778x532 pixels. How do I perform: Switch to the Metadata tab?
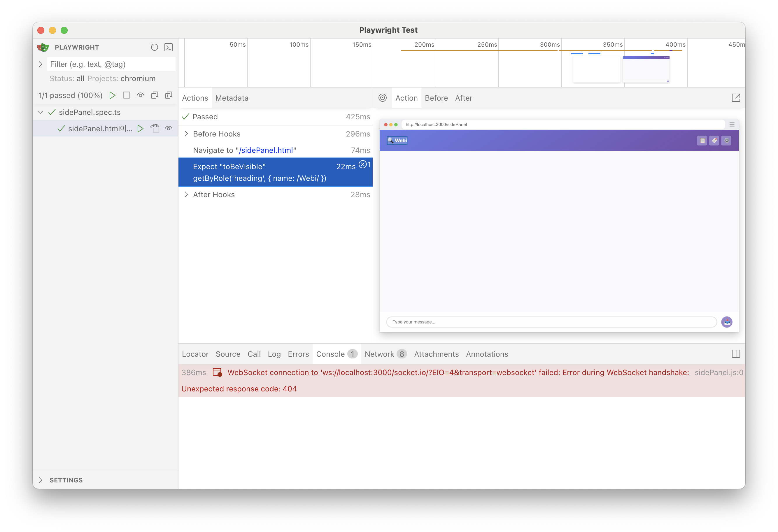(232, 98)
